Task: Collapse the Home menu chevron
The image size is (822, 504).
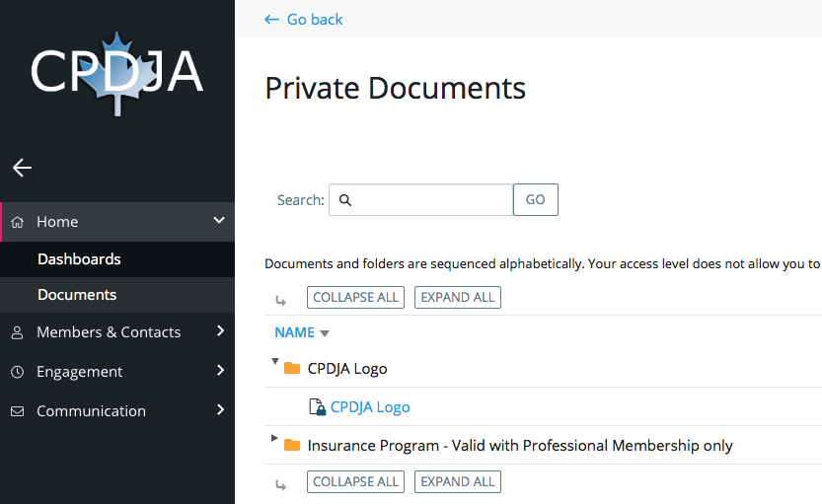Action: point(219,221)
